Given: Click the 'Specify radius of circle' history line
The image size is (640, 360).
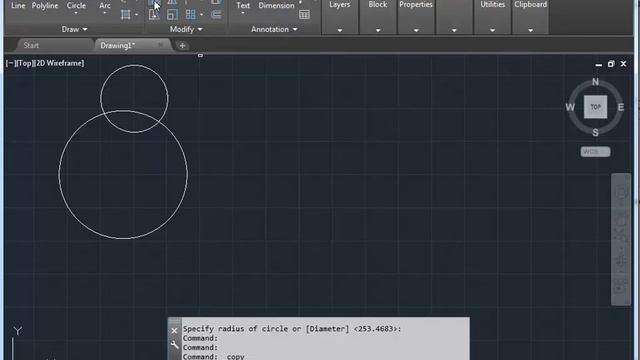Looking at the screenshot, I should point(292,329).
